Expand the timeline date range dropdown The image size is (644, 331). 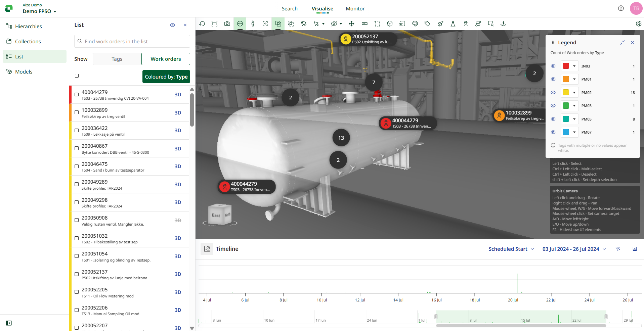574,249
